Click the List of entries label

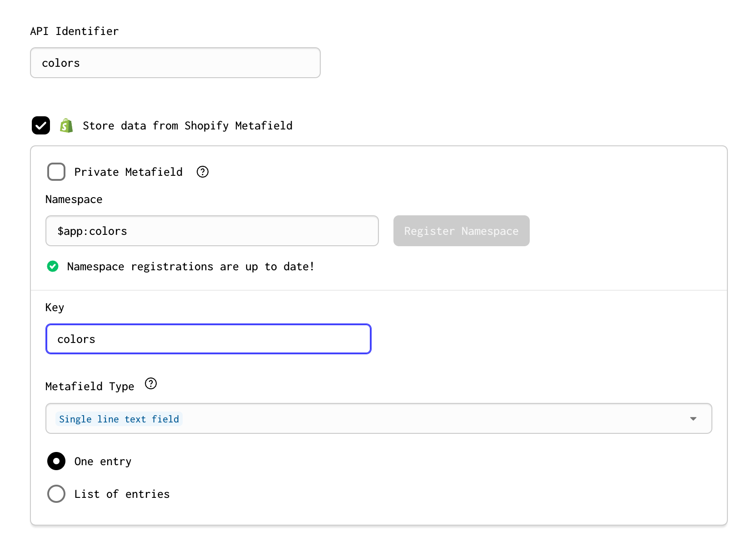(122, 494)
